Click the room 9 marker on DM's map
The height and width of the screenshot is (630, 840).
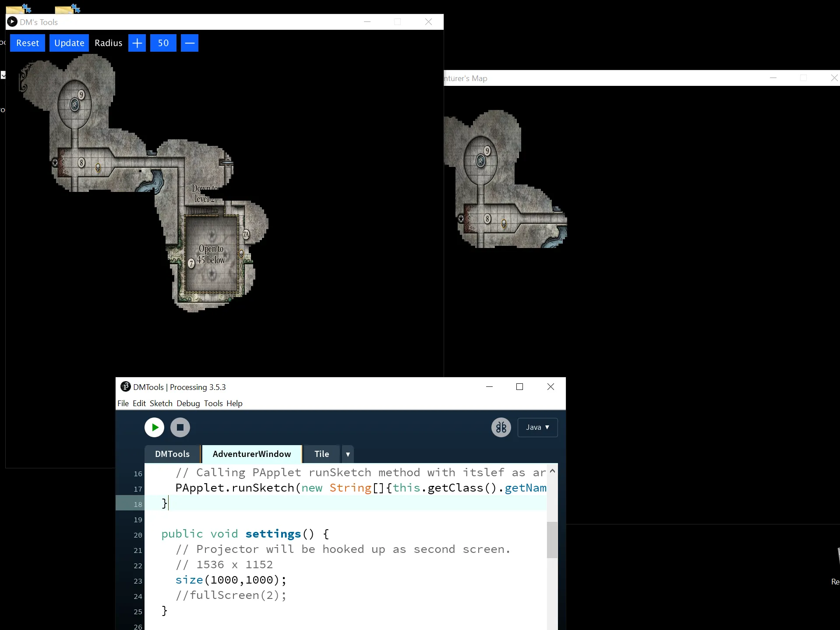pos(81,95)
